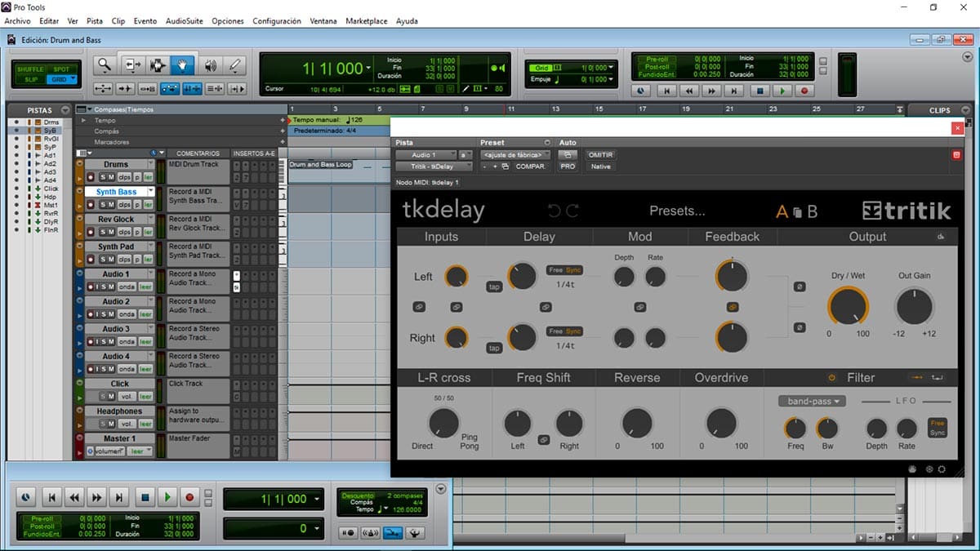
Task: Toggle the Freq Shift link icon
Action: [x=543, y=440]
